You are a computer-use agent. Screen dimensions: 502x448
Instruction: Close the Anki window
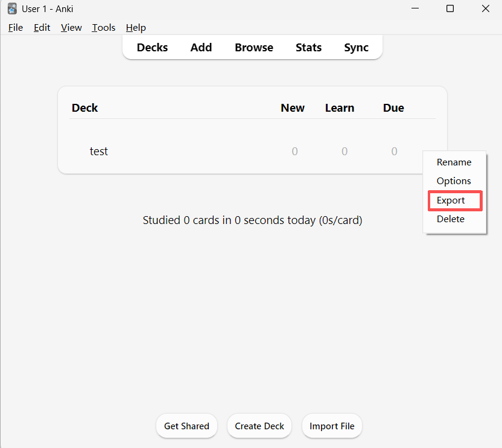pyautogui.click(x=485, y=8)
